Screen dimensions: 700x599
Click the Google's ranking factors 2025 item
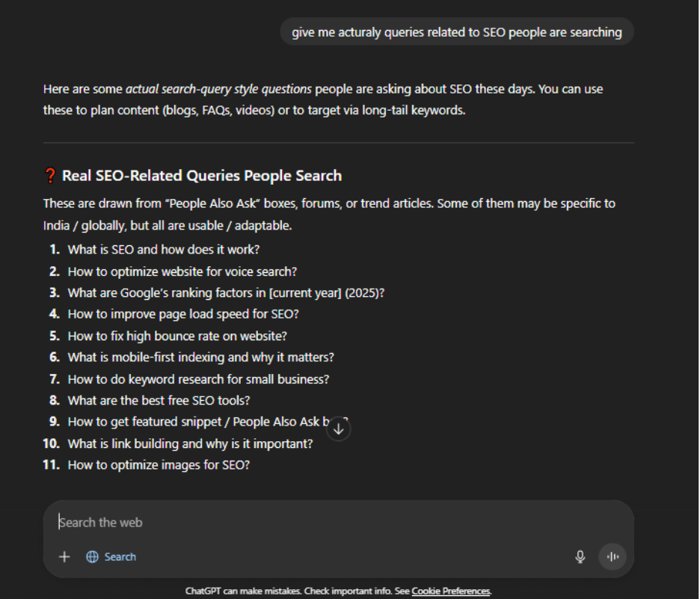click(226, 293)
